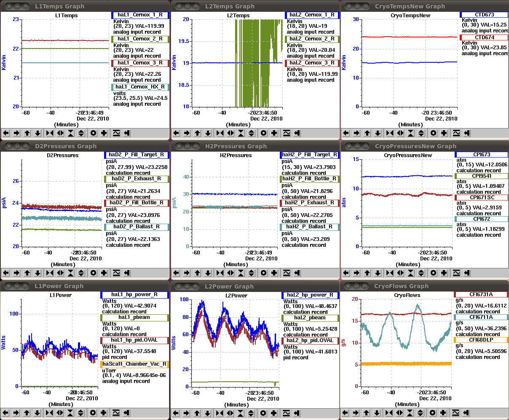Select the haL1_Cernox_HX_R legend label

[x=140, y=87]
